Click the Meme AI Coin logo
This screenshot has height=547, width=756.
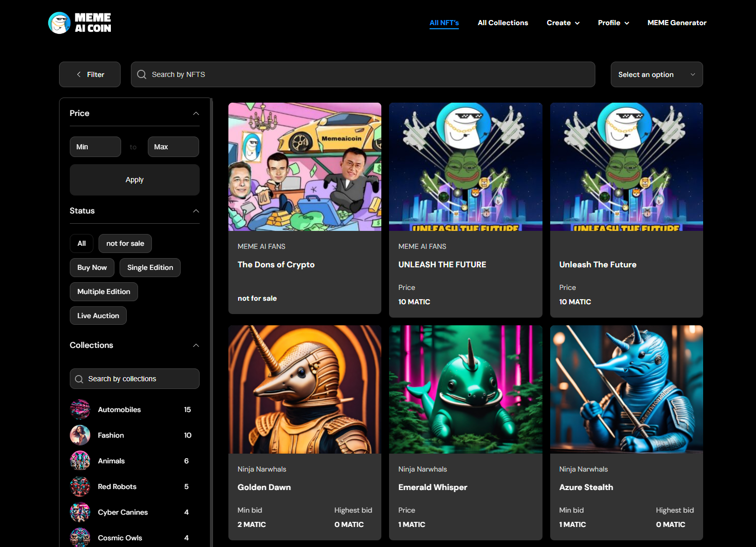pyautogui.click(x=80, y=23)
